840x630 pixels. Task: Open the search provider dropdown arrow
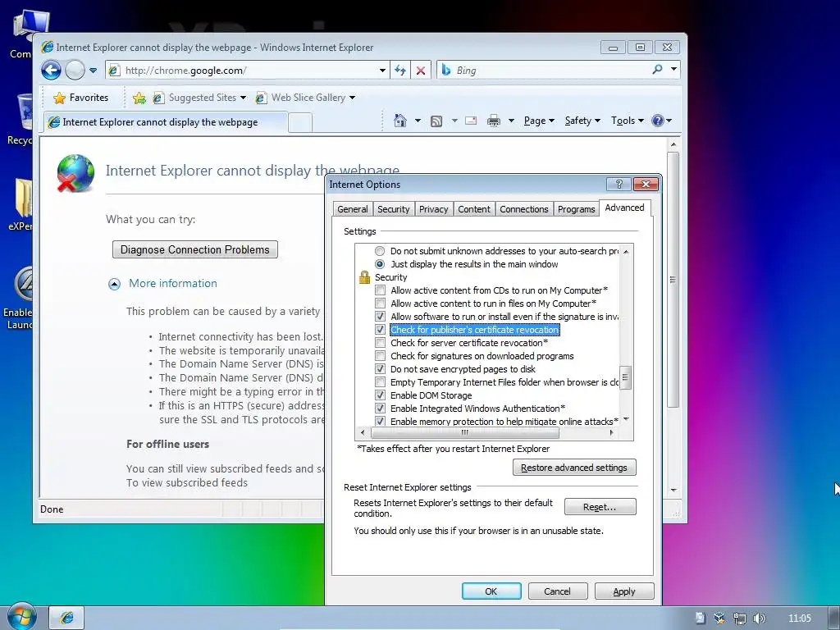point(674,69)
